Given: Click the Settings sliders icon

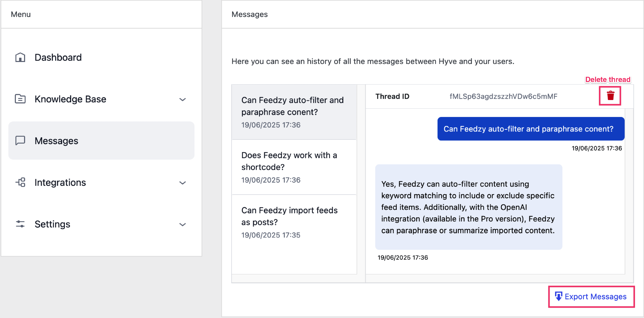Looking at the screenshot, I should click(20, 224).
